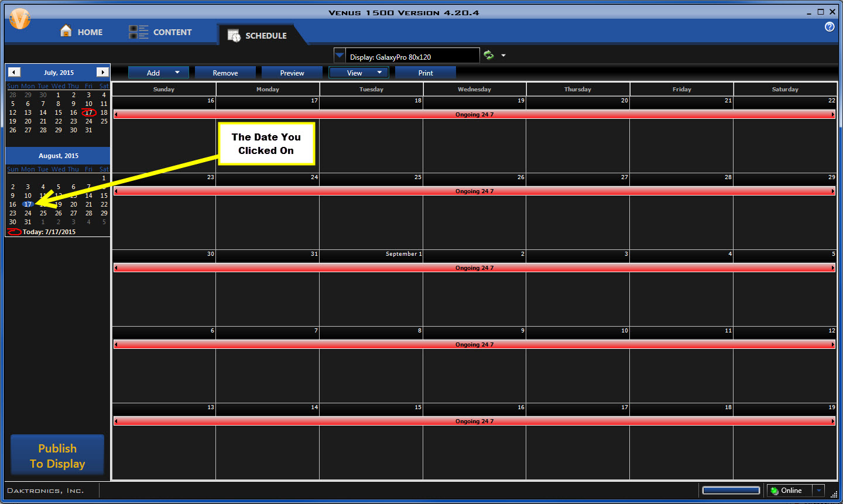Click the Online green status icon
Screen dimensions: 843x504
pyautogui.click(x=775, y=491)
